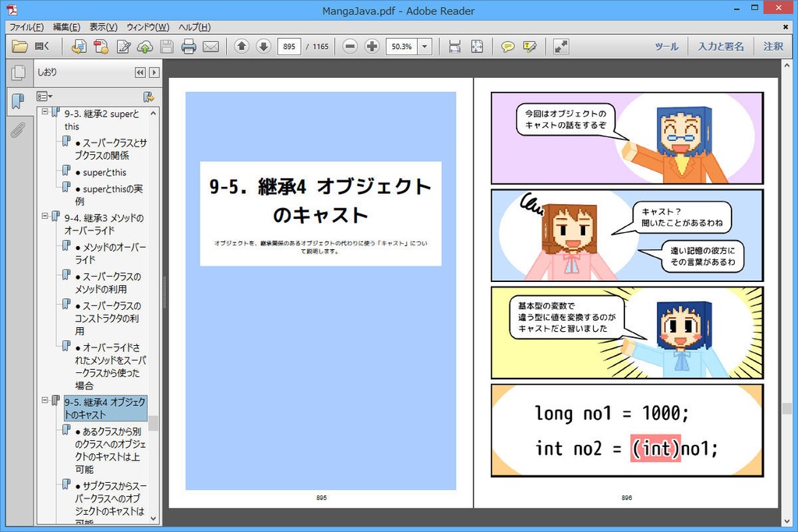Viewport: 798px width, 532px height.
Task: Create a new bookmark
Action: pyautogui.click(x=147, y=97)
